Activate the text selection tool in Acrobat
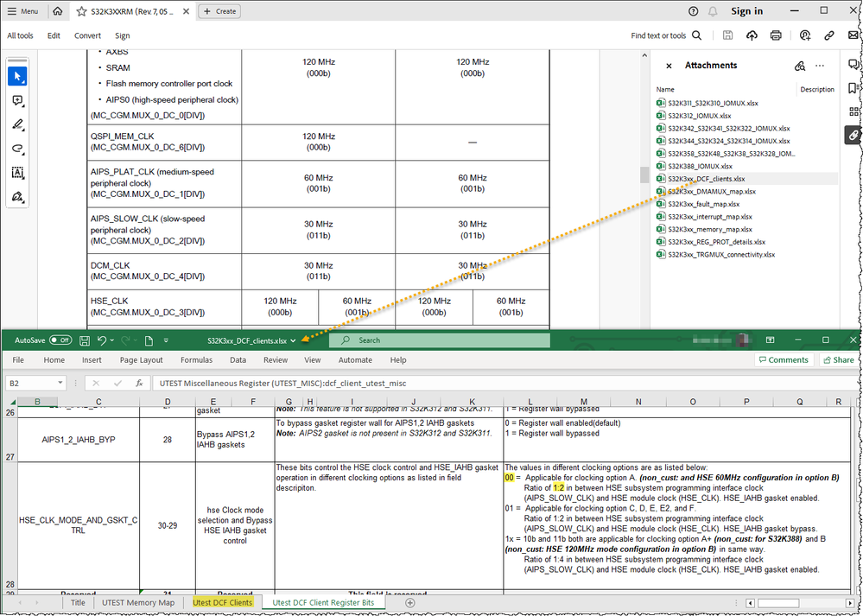Image resolution: width=863 pixels, height=616 pixels. (17, 173)
